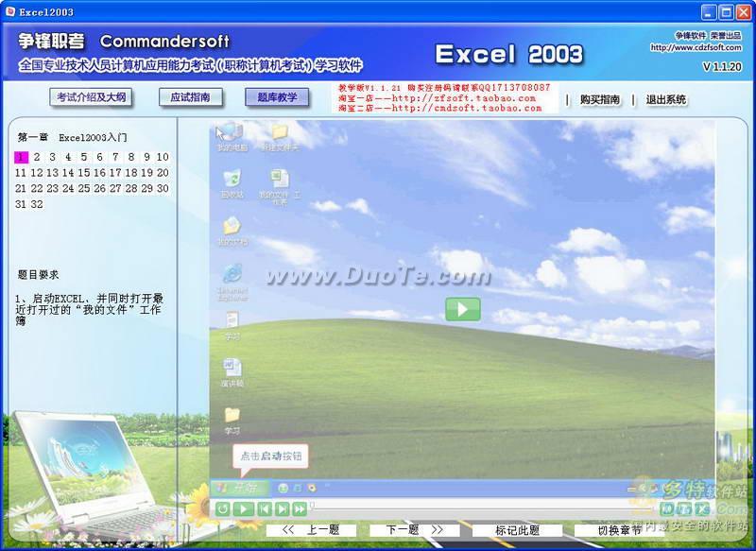Viewport: 756px width, 551px height.
Task: Select question number 16
Action: coord(100,173)
